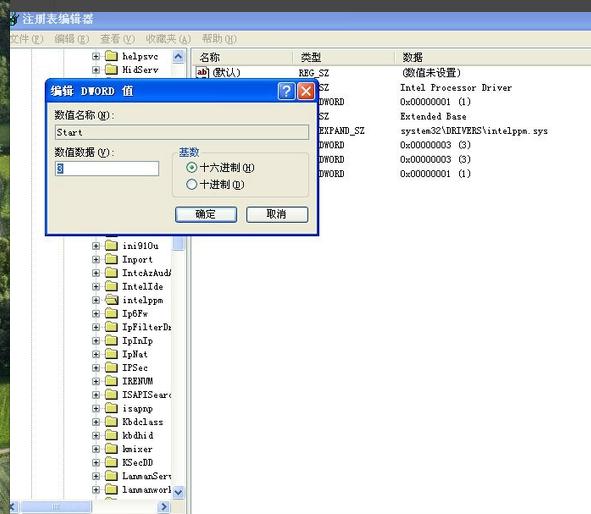Confirm with the 确定 button
The image size is (591, 514).
(206, 214)
